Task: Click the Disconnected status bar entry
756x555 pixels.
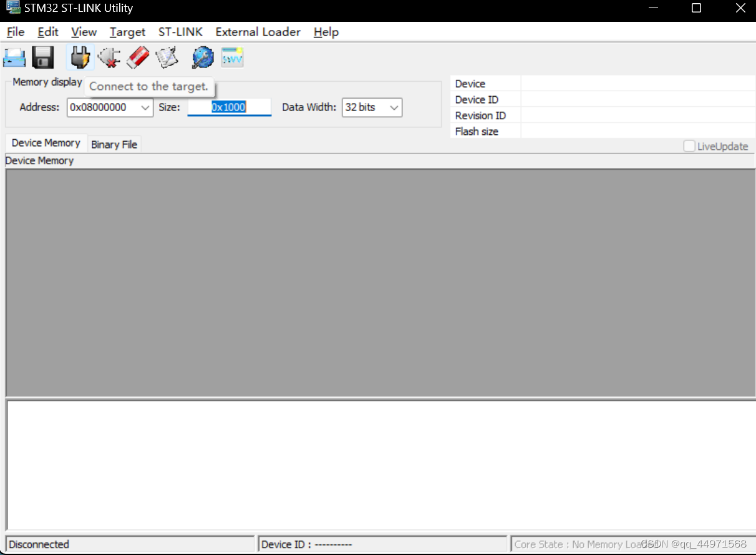Action: [130, 544]
